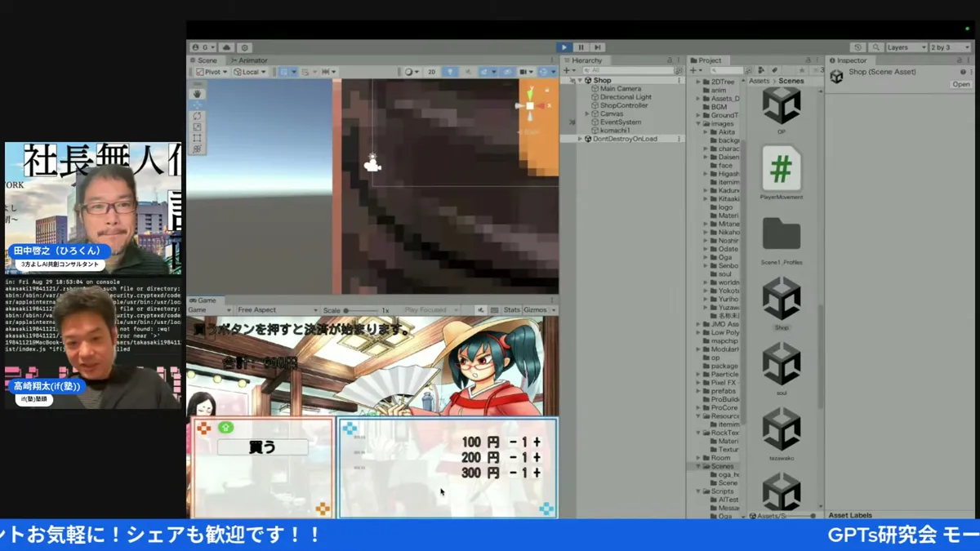980x551 pixels.
Task: Select the Shop scene asset icon
Action: click(782, 299)
